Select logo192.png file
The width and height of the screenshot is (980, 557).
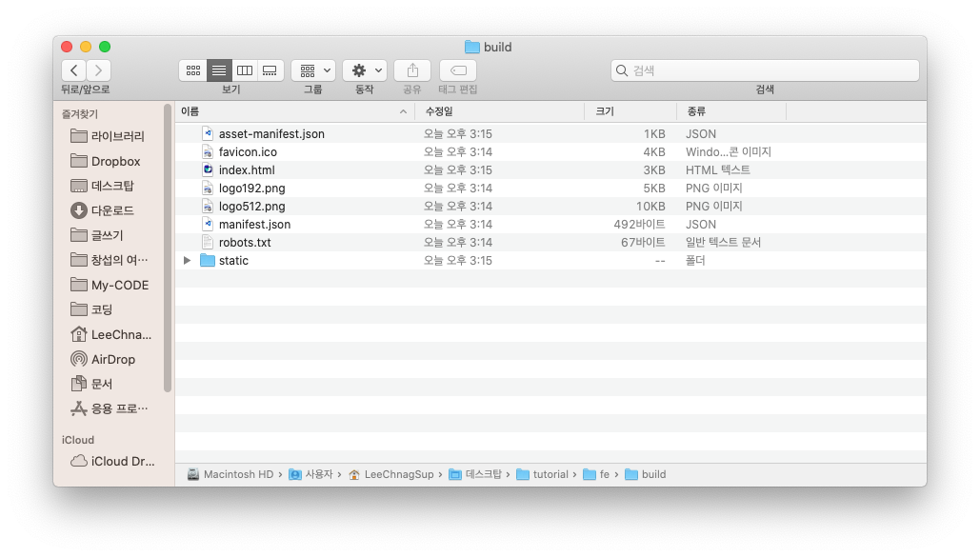[550, 189]
